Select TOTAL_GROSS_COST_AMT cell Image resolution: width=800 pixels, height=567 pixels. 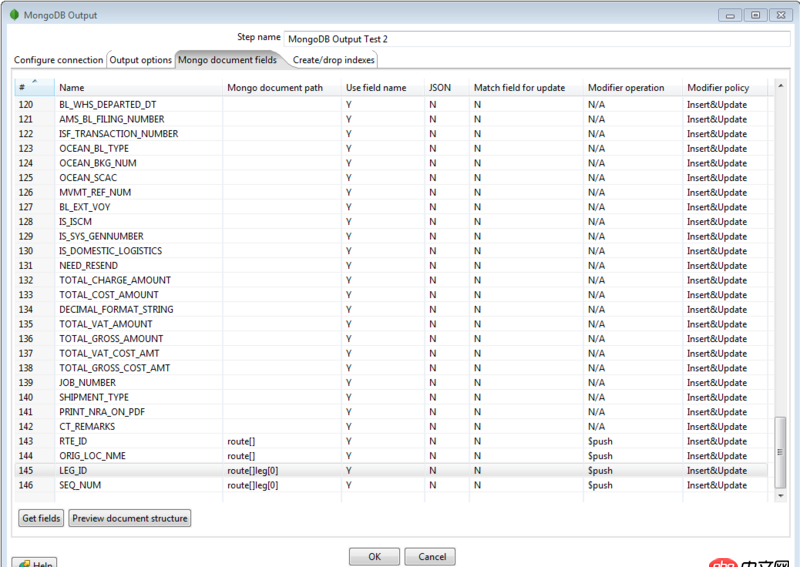(138, 368)
